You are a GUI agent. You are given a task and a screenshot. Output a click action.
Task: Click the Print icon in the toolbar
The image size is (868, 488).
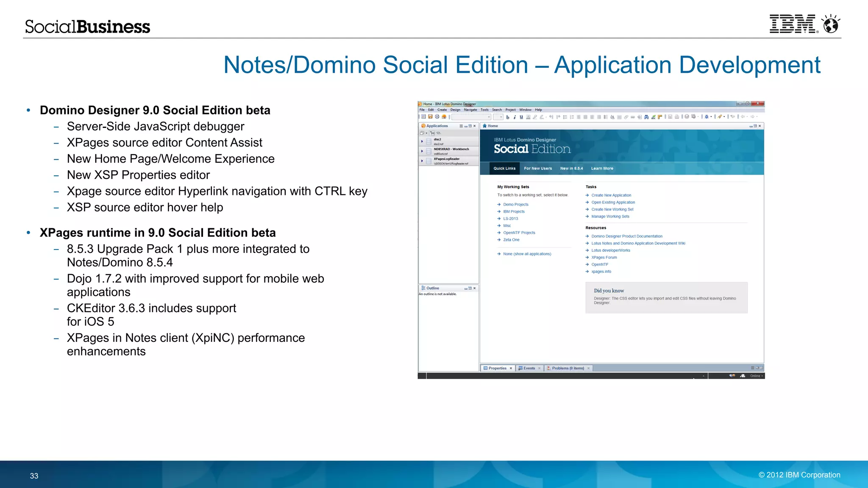(x=437, y=116)
